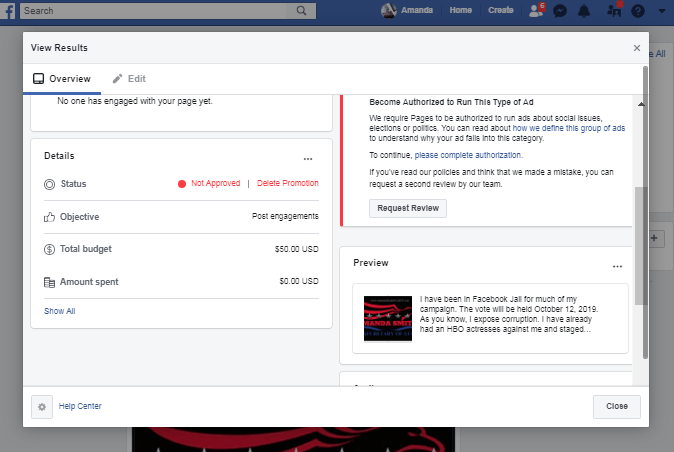Image resolution: width=674 pixels, height=452 pixels.
Task: View friend requests icon
Action: click(x=536, y=10)
